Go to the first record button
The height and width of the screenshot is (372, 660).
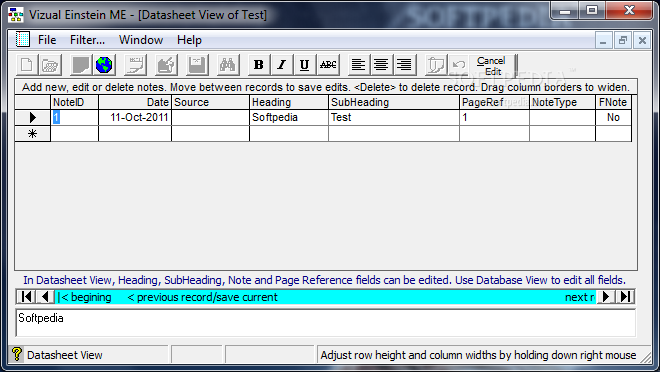26,297
